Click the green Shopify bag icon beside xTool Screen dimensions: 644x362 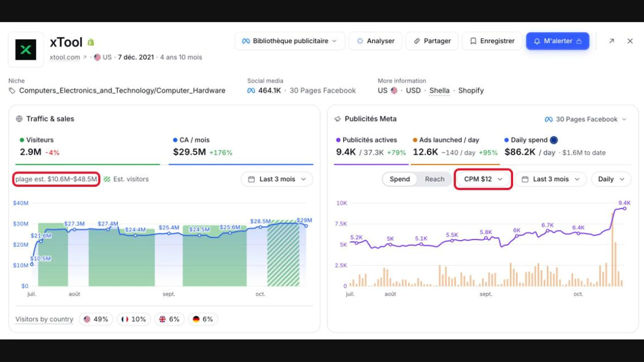[91, 42]
